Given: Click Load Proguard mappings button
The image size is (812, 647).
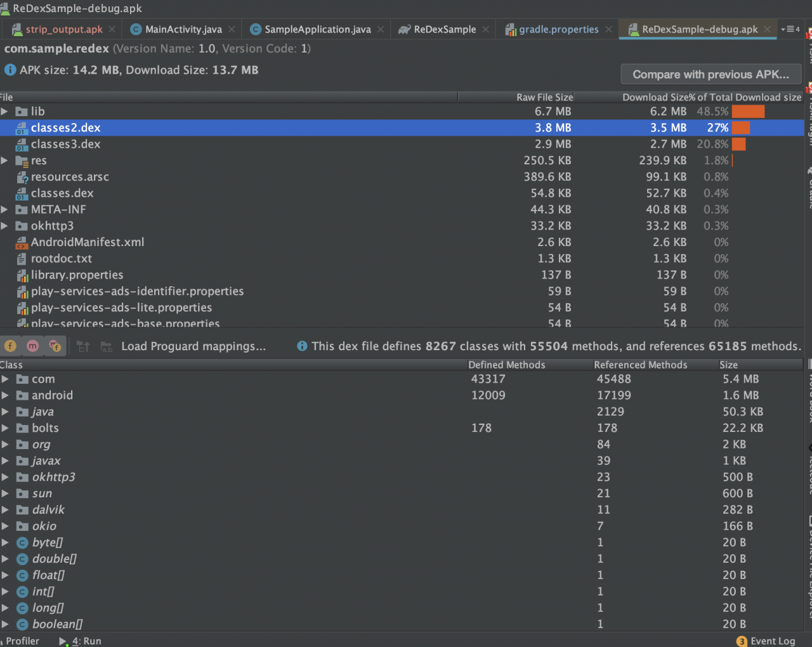Looking at the screenshot, I should pyautogui.click(x=193, y=346).
